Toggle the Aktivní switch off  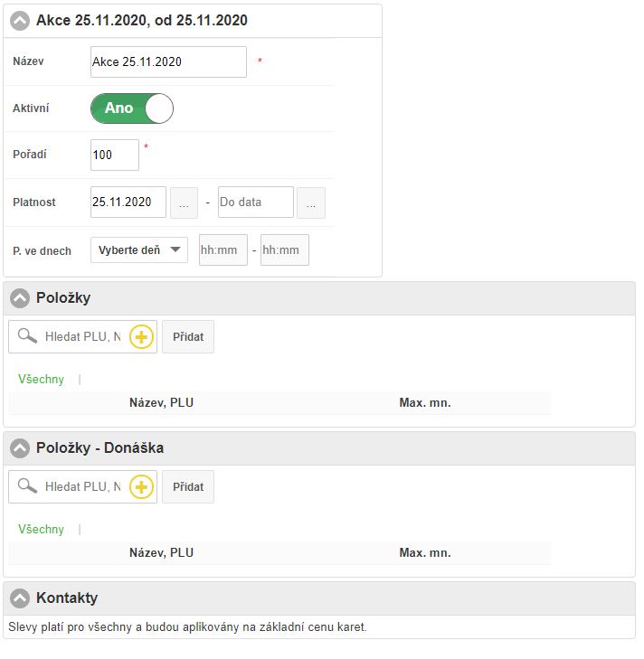tap(132, 108)
